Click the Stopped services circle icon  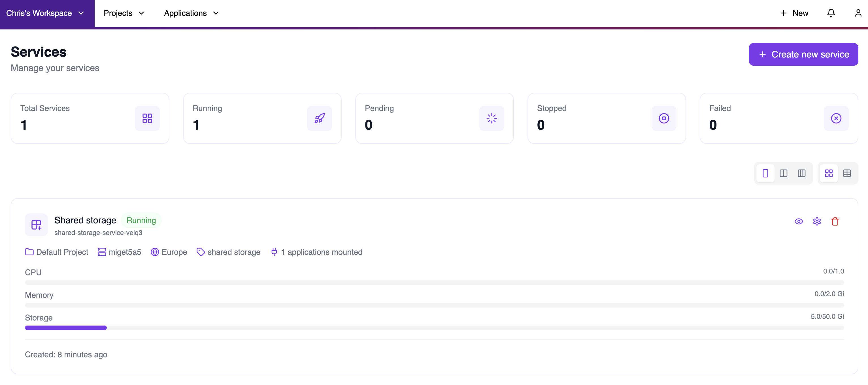click(x=663, y=118)
